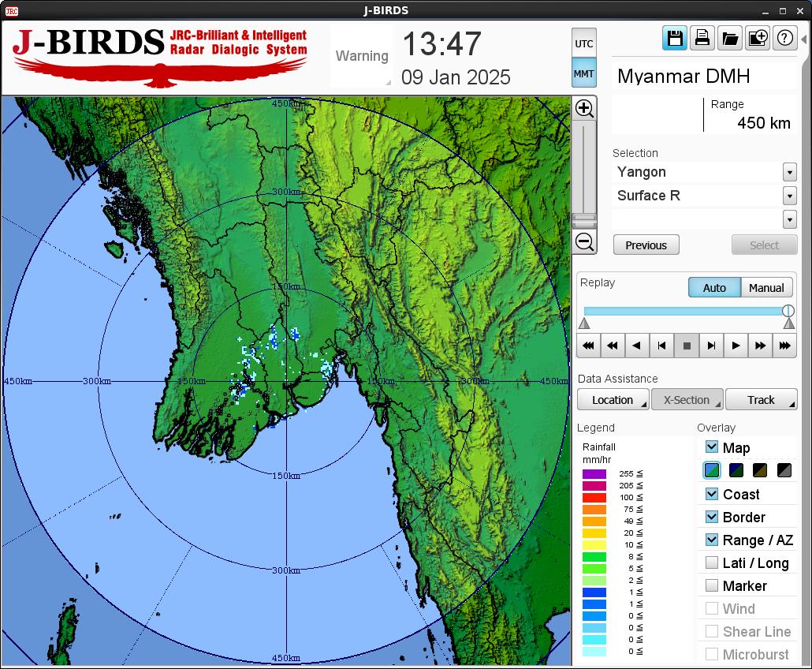812x669 pixels.
Task: Click the right replay range marker triangle
Action: (788, 324)
